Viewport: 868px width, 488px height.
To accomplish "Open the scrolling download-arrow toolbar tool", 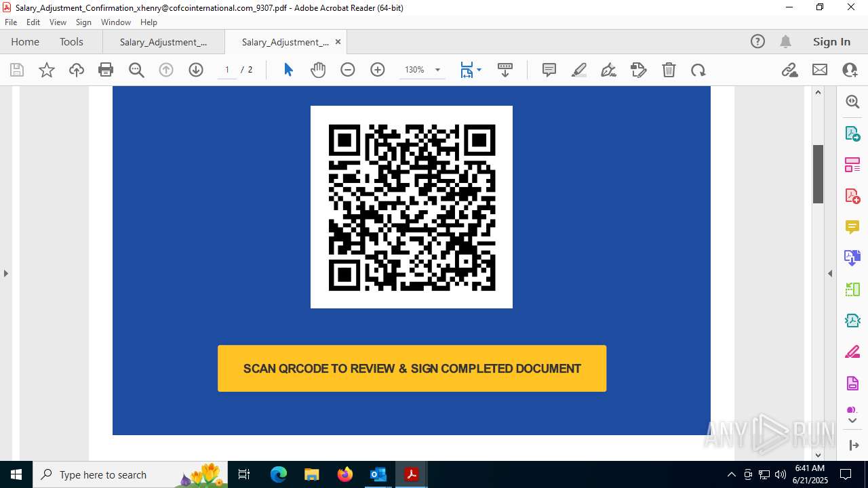I will click(505, 70).
